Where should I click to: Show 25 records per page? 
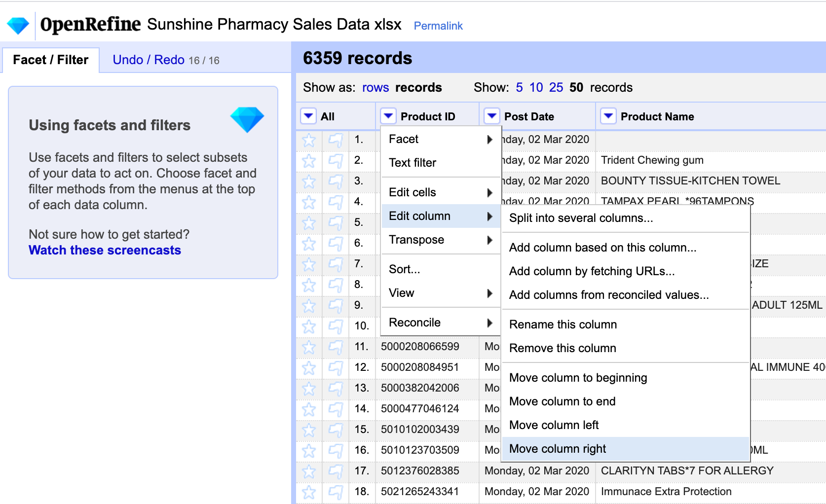(556, 88)
